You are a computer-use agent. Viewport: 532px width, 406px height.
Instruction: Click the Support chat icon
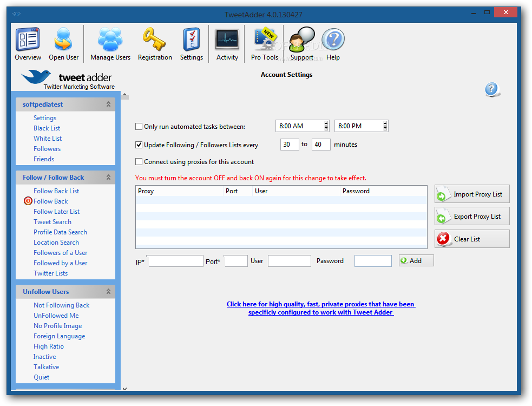(x=301, y=43)
